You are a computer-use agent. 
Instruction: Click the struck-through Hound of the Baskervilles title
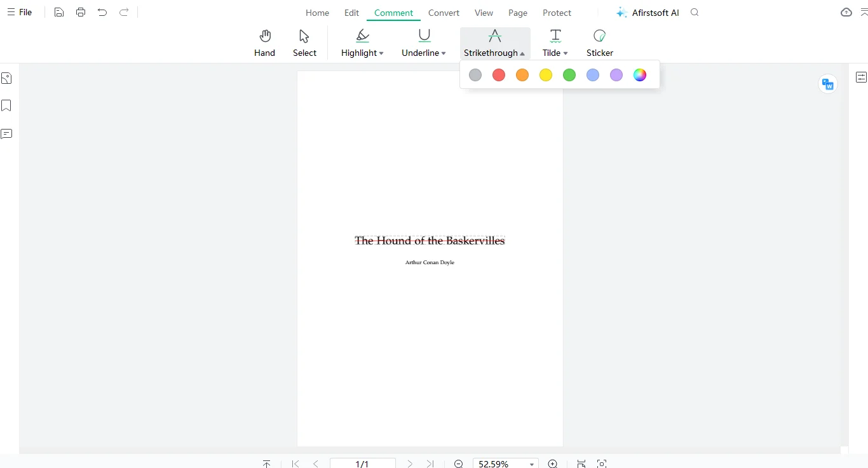point(430,241)
